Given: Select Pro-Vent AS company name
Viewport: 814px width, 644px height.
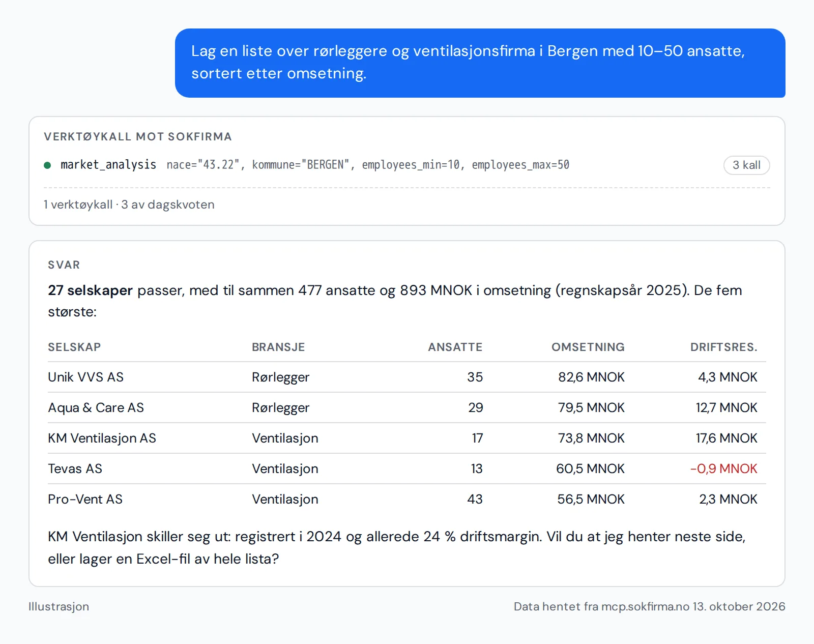Looking at the screenshot, I should pos(85,499).
